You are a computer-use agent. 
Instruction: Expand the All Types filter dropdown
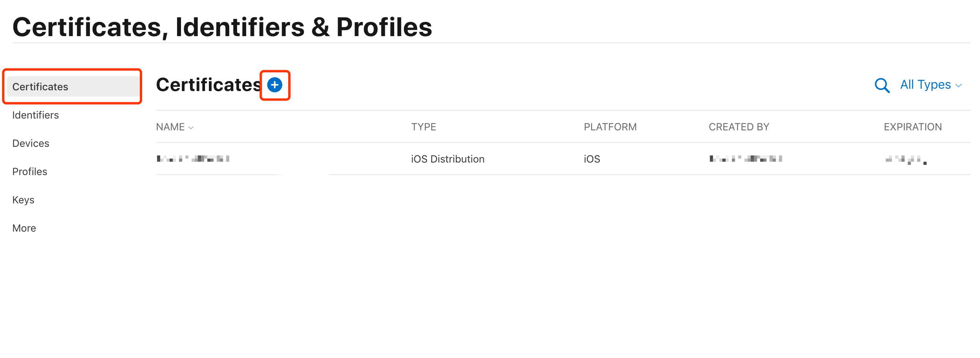931,85
